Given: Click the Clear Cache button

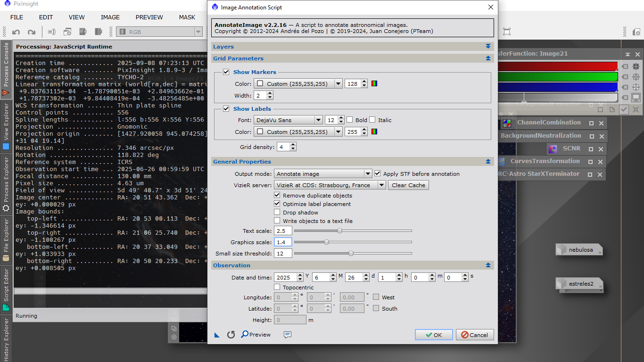Looking at the screenshot, I should [409, 185].
